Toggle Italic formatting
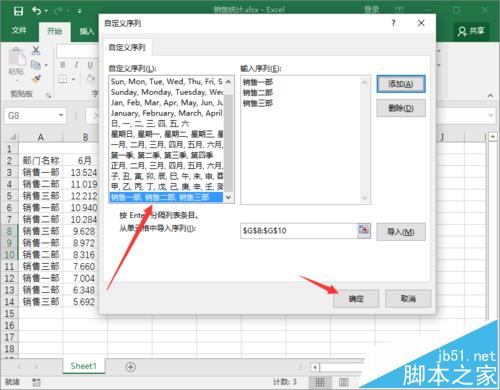 [x=76, y=65]
